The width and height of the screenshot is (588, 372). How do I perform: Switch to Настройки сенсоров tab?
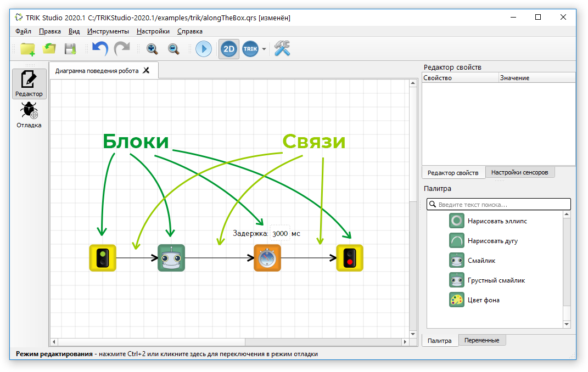(520, 172)
